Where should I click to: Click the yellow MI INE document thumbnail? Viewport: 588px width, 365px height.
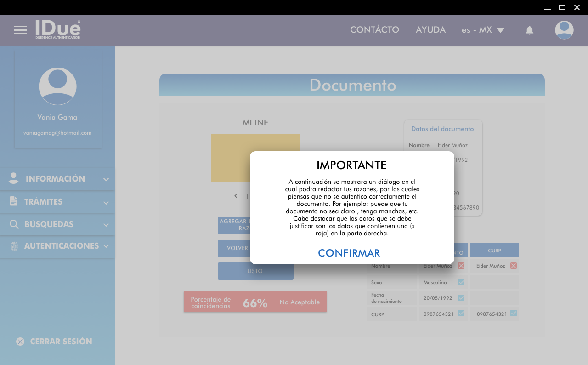click(230, 157)
